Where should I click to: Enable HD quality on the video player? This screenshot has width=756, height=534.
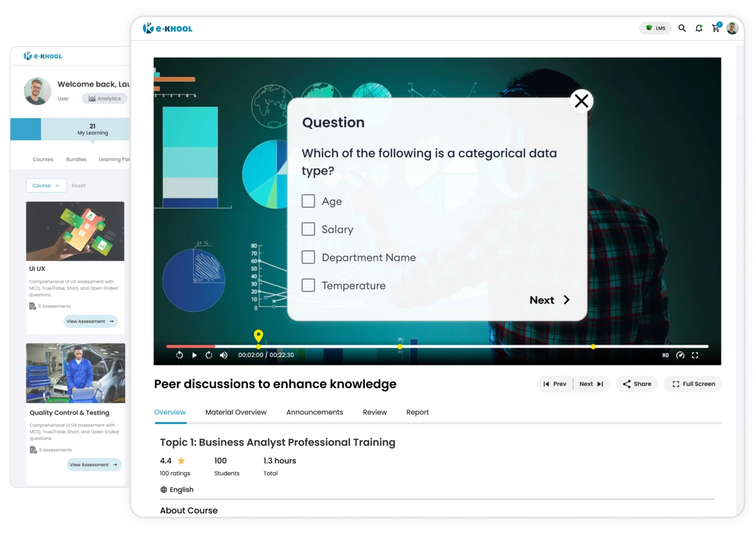pyautogui.click(x=665, y=355)
